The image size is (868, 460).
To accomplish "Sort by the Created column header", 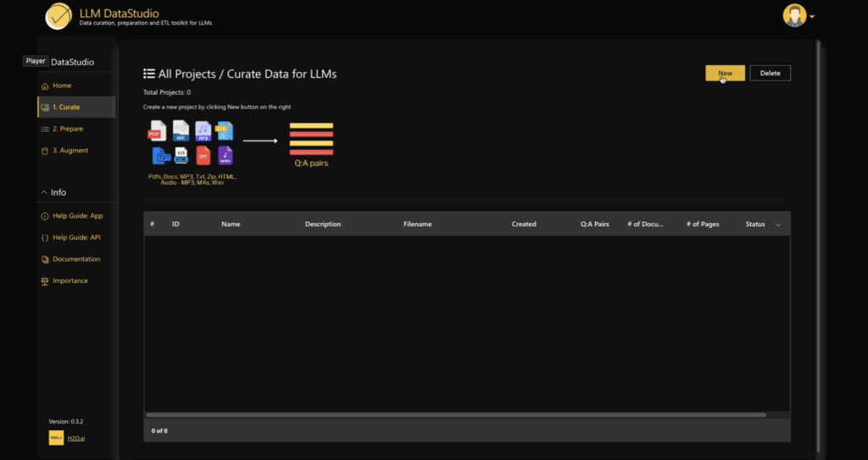I will (x=524, y=224).
